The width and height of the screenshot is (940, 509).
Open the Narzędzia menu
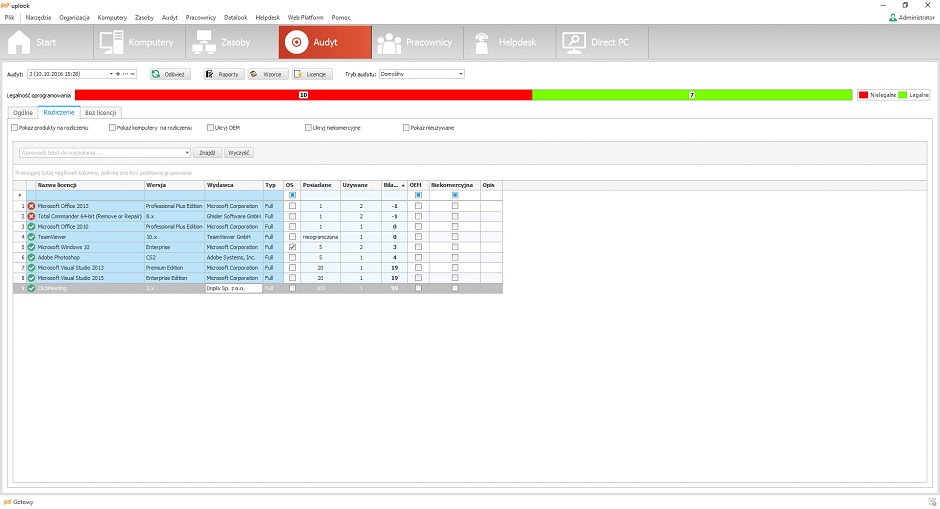point(38,17)
